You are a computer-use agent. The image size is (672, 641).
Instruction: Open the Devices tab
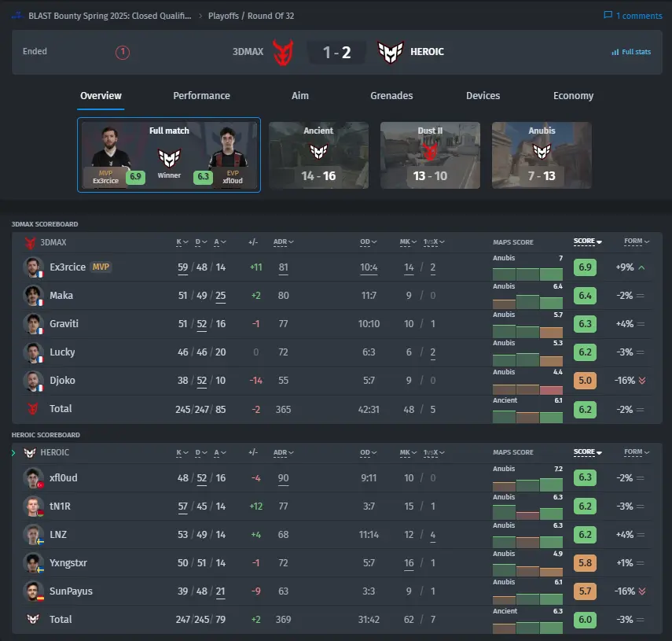(483, 96)
